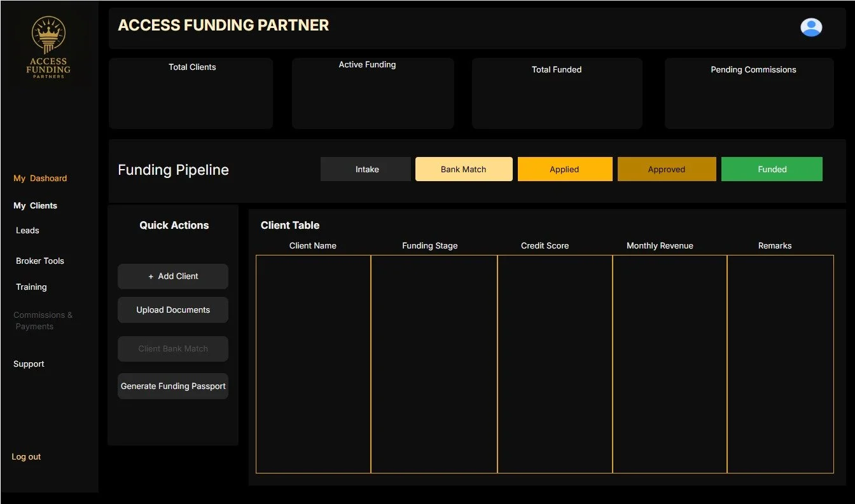Click the Add Client button
The image size is (855, 504).
coord(173,276)
